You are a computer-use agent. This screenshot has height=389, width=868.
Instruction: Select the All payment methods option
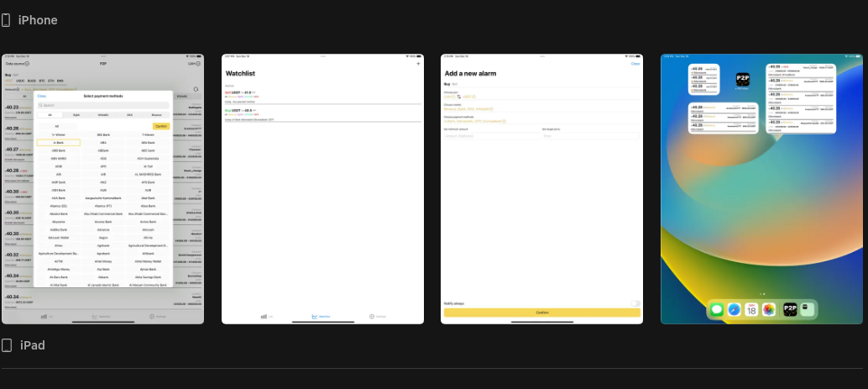[x=57, y=126]
